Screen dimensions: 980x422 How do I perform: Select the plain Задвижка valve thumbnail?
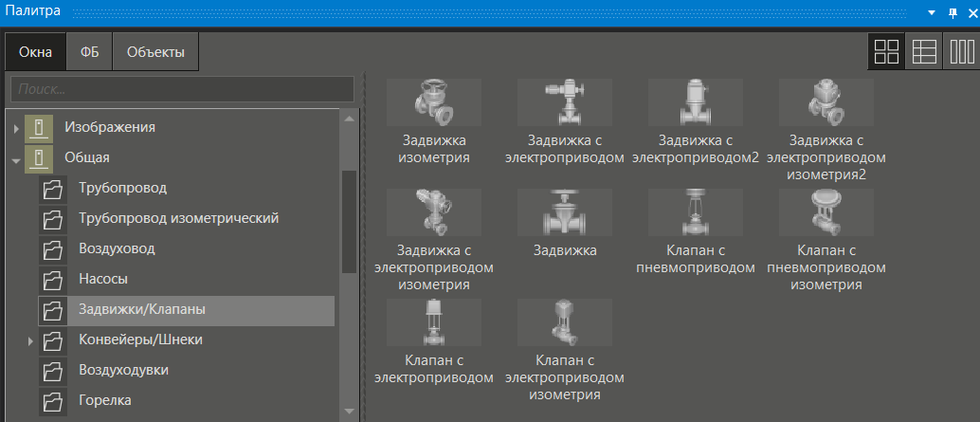tap(564, 212)
